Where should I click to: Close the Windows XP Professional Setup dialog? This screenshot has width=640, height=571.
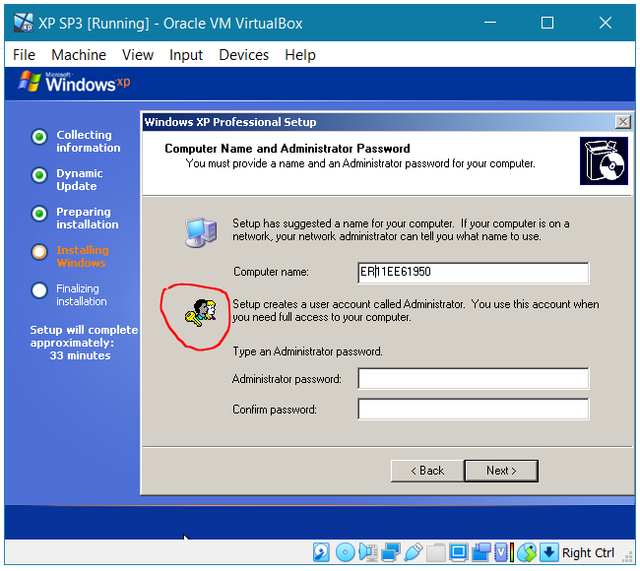pyautogui.click(x=623, y=122)
